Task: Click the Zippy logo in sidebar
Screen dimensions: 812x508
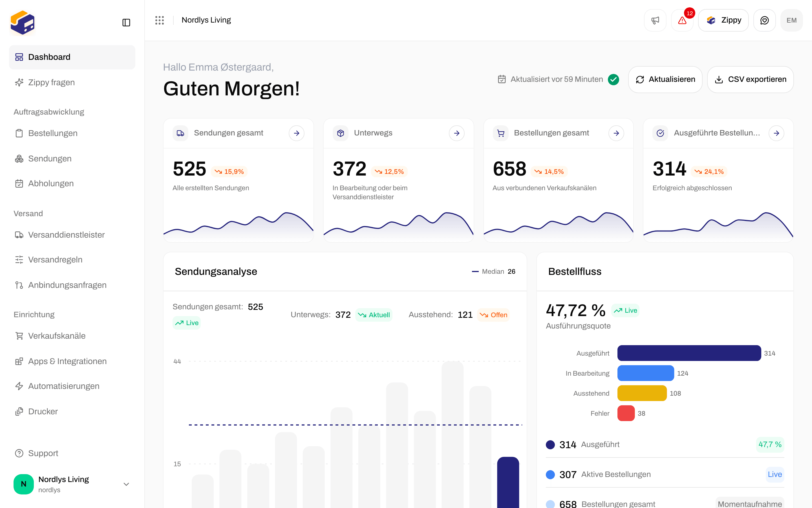Action: 23,23
